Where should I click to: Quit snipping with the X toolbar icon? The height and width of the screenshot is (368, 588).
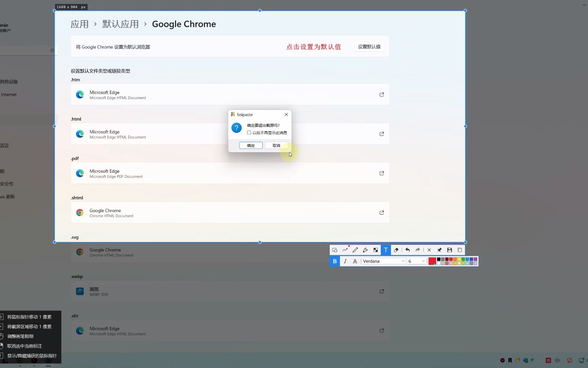point(429,250)
